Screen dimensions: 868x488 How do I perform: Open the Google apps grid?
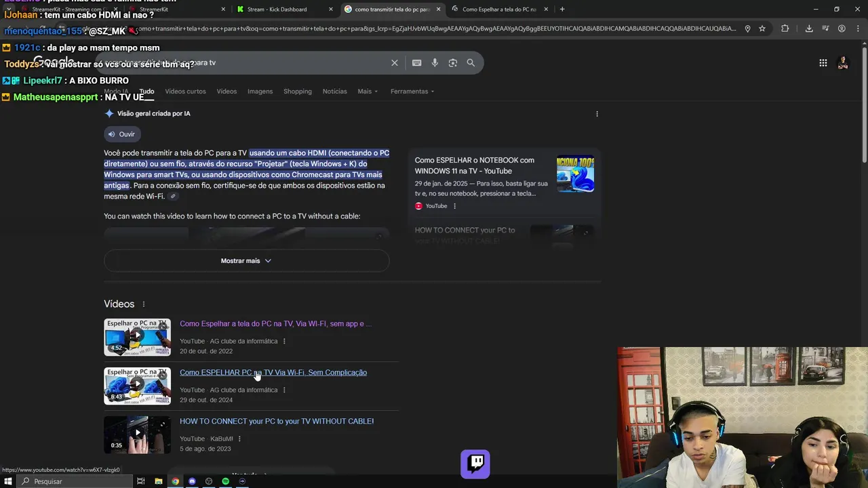pyautogui.click(x=823, y=63)
